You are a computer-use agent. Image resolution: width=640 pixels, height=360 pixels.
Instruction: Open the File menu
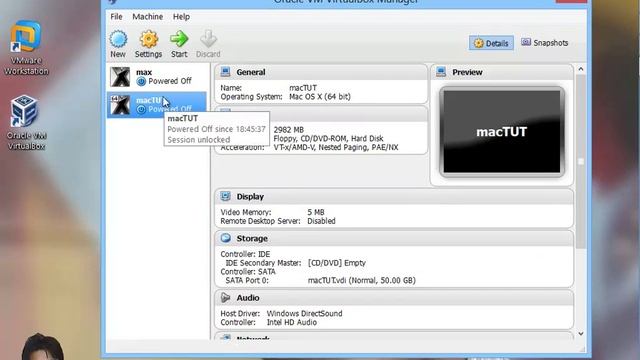click(116, 17)
